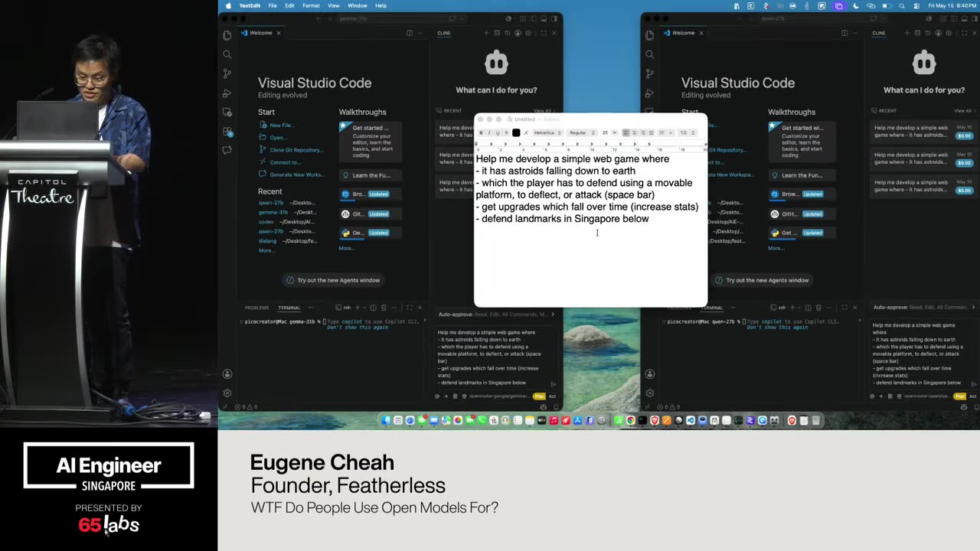Open Run and Debug in left VS Code window
The width and height of the screenshot is (980, 551).
(x=227, y=93)
